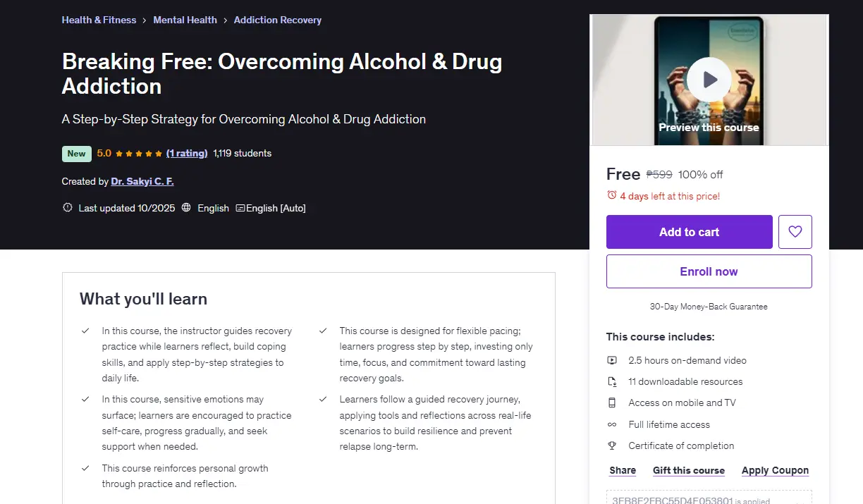This screenshot has height=504, width=863.
Task: Click Apply Coupon
Action: click(x=776, y=470)
